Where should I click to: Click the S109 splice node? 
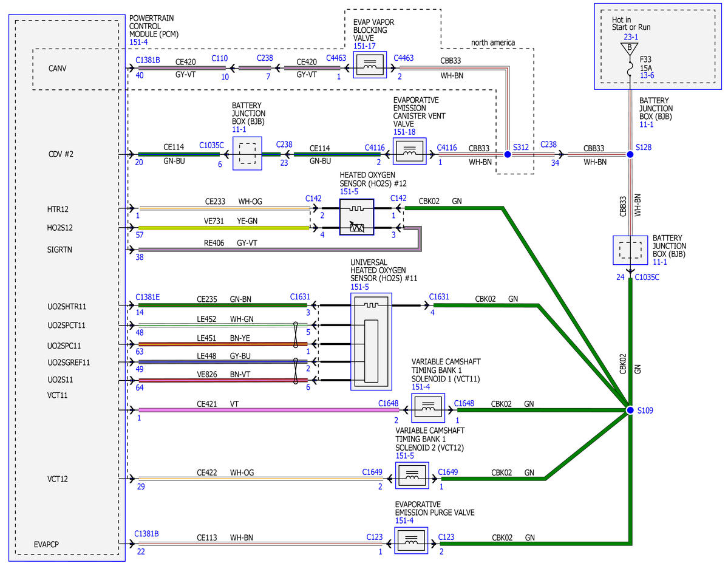(x=630, y=410)
